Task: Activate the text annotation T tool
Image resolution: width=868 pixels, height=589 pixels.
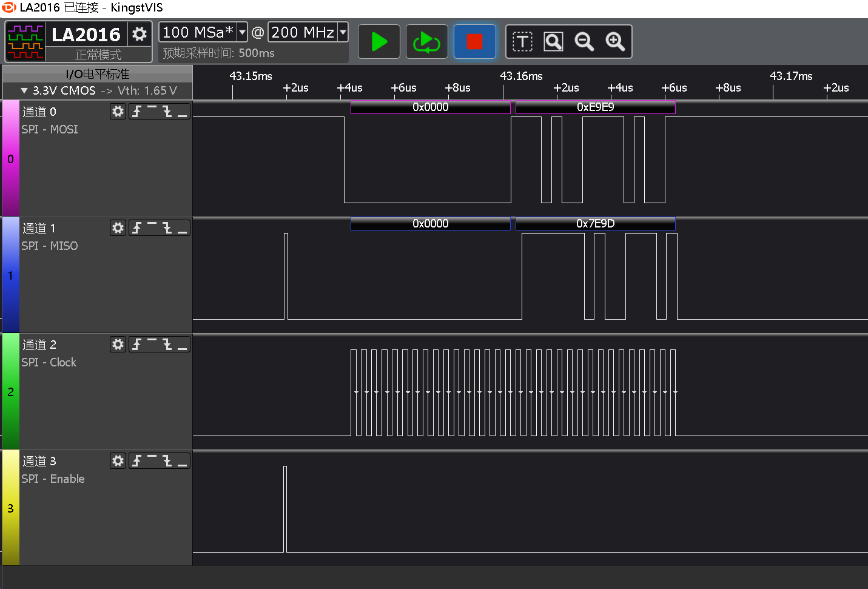Action: [522, 42]
